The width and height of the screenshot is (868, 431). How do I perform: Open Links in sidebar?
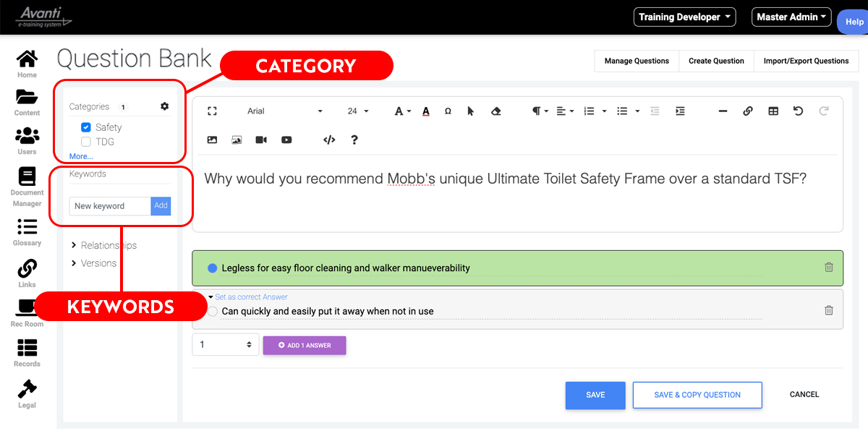pos(27,273)
